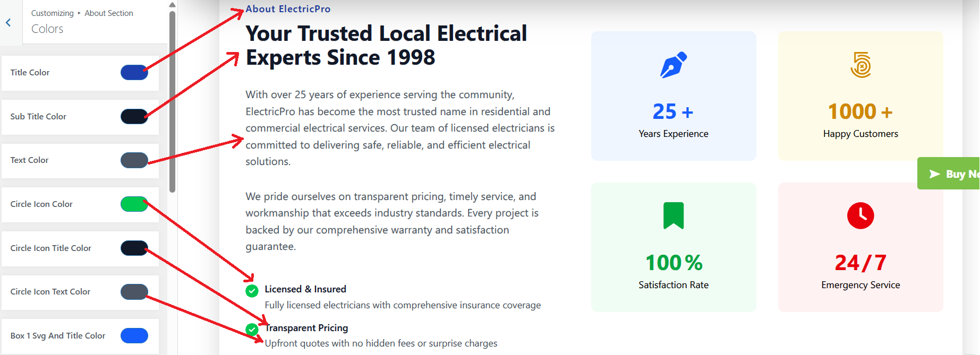Click the back chevron in customizer header

coord(8,22)
